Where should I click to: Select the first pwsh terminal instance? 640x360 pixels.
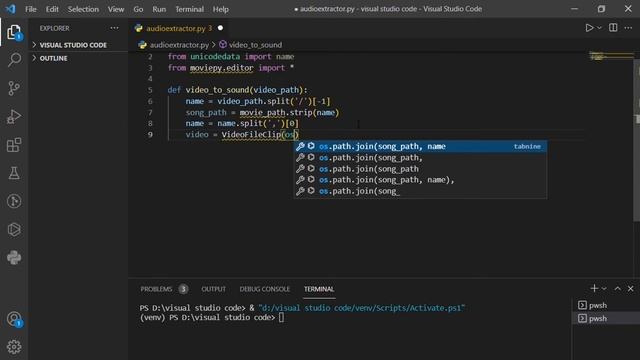click(606, 305)
